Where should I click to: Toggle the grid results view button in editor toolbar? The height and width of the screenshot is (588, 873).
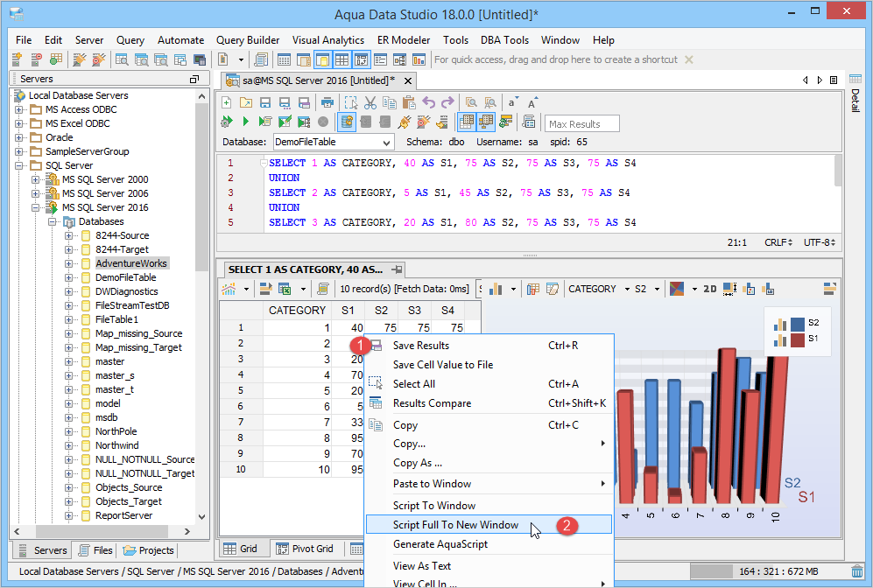(467, 122)
